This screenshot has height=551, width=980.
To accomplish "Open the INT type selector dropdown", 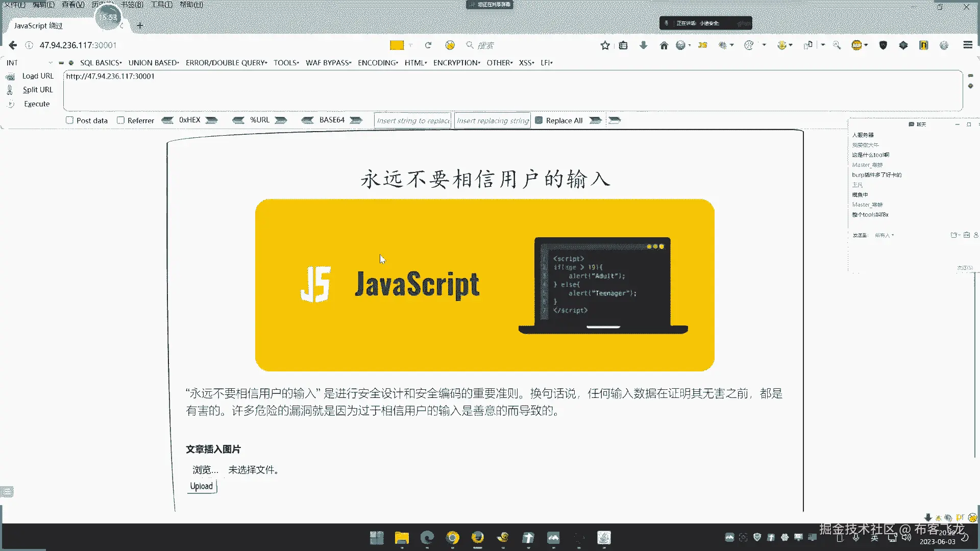I will pos(29,63).
